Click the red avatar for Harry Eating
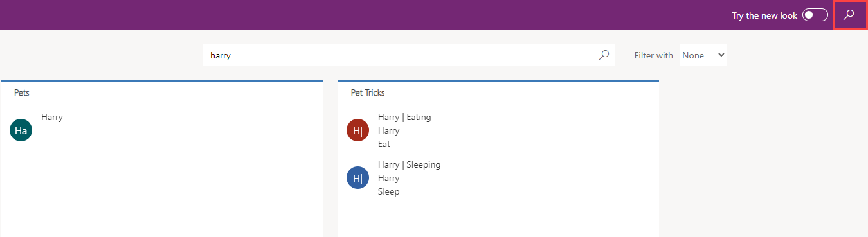868x237 pixels. pos(357,130)
